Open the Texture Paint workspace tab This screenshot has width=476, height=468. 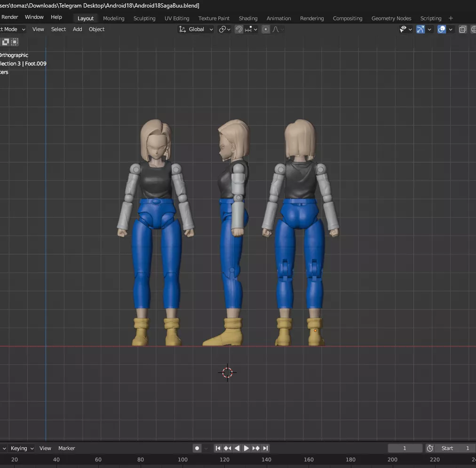214,18
